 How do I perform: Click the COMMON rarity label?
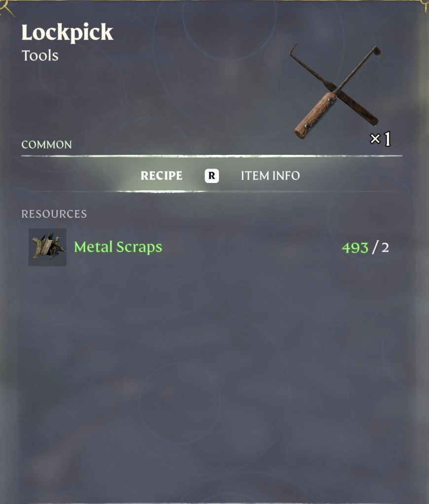46,144
